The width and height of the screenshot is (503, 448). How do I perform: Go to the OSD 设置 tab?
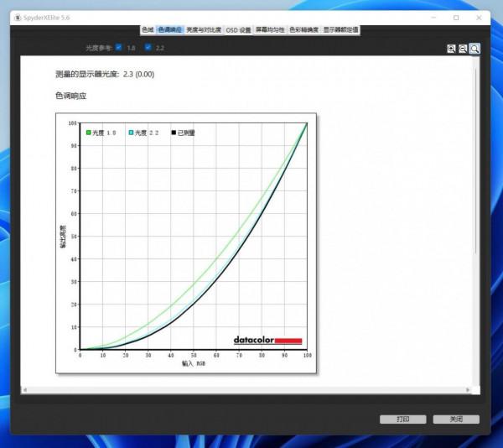pos(238,29)
